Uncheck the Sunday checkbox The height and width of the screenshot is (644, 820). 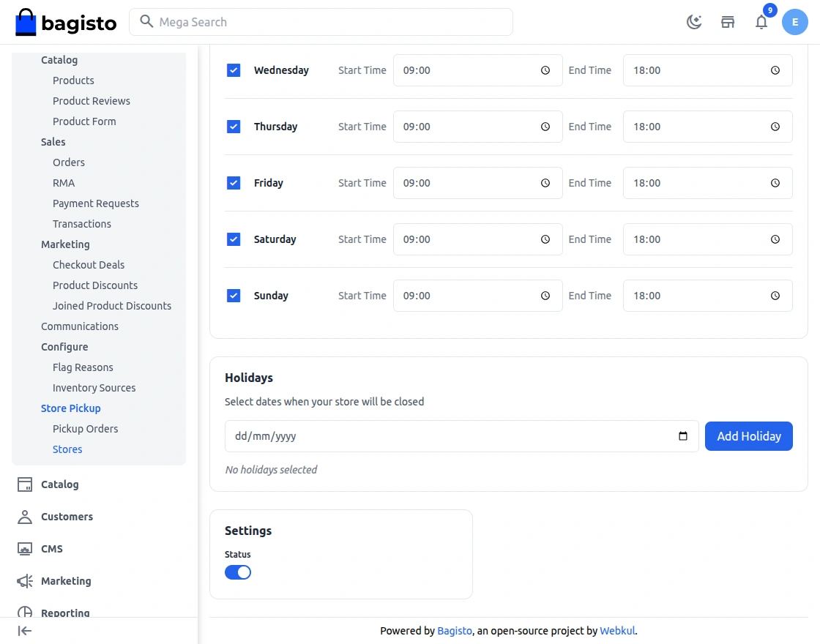click(234, 296)
